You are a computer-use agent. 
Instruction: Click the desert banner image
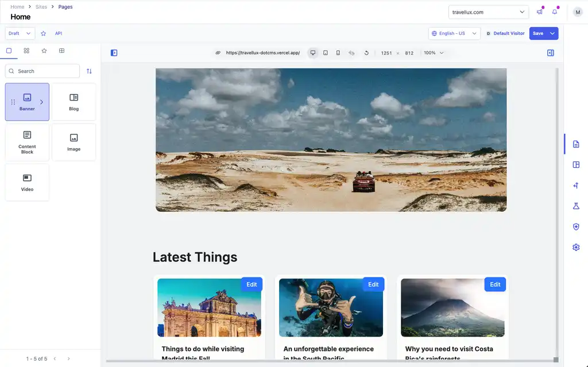click(x=331, y=140)
